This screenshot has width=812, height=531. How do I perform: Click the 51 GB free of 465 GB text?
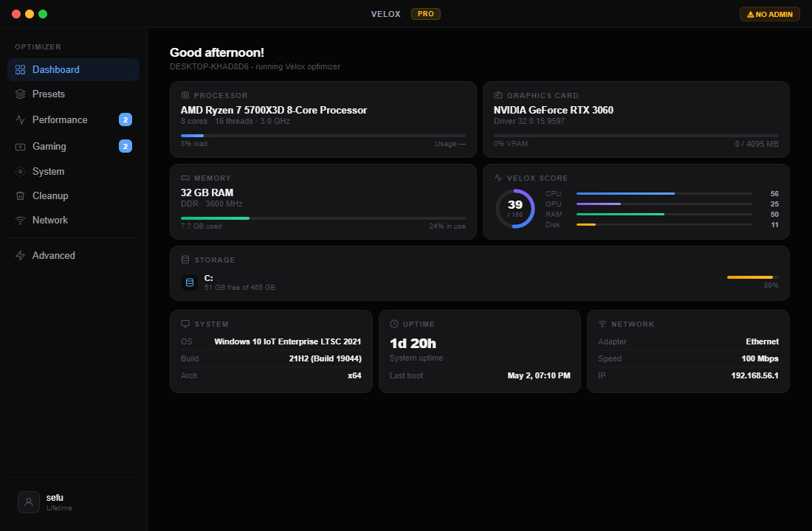tap(240, 287)
